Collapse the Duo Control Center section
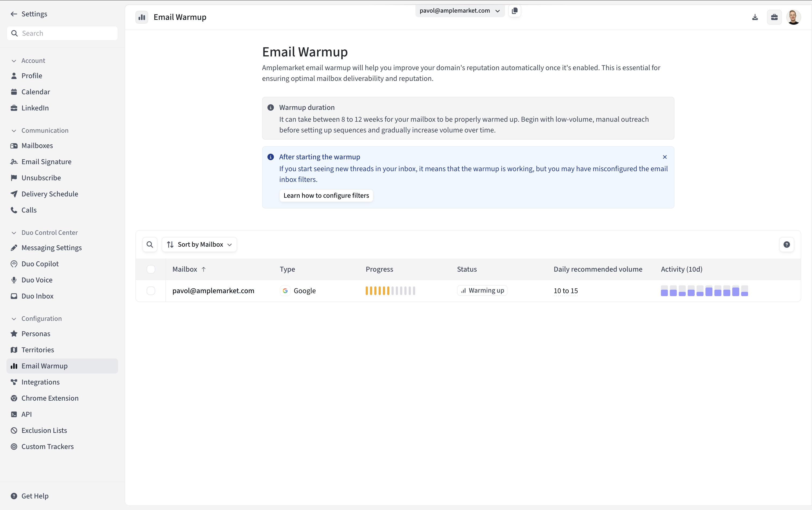This screenshot has height=510, width=812. tap(14, 233)
